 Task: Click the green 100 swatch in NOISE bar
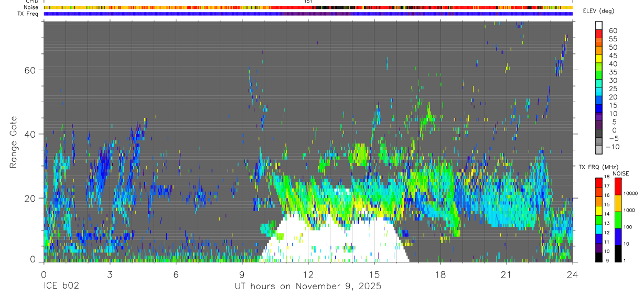click(618, 220)
